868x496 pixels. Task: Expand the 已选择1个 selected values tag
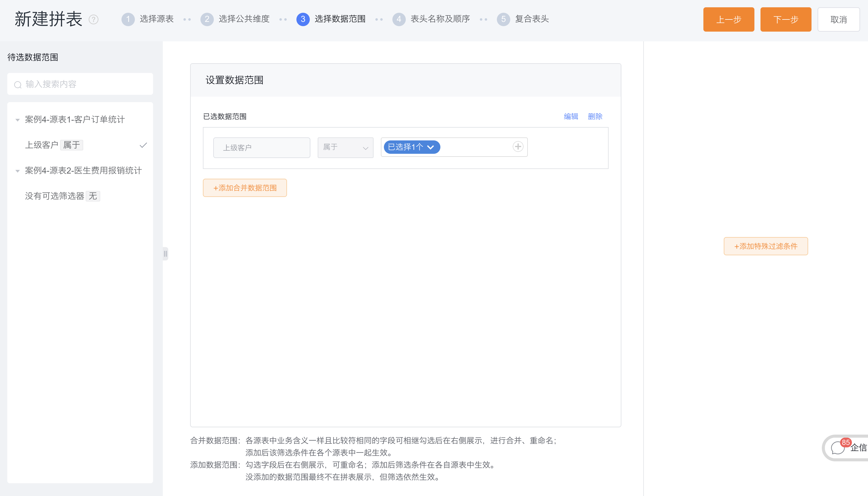point(412,147)
